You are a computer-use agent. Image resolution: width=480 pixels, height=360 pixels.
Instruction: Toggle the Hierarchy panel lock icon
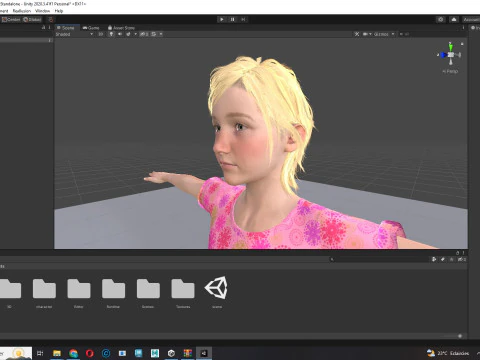click(43, 27)
